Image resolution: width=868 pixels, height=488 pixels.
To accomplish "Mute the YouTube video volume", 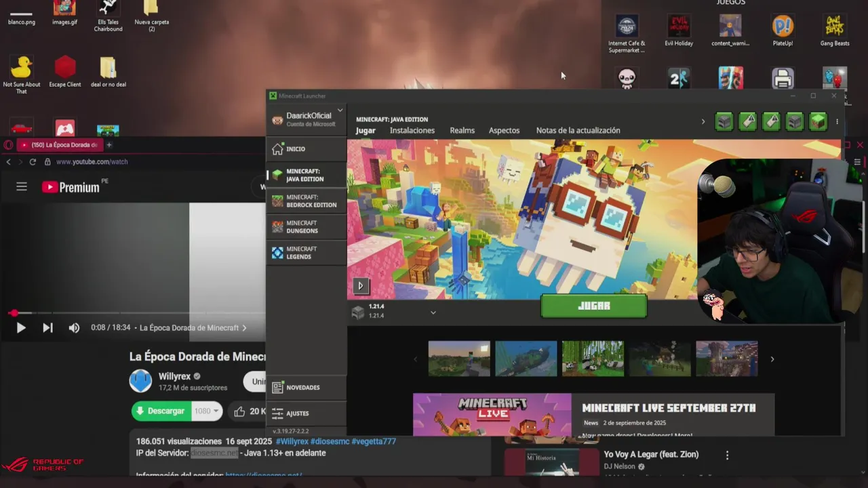I will (x=74, y=328).
